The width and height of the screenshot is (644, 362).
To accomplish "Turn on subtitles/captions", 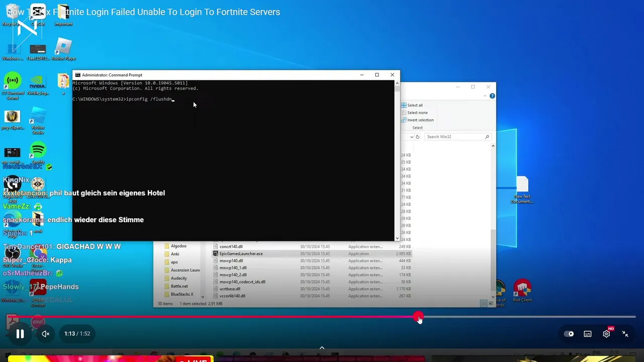I will 588,334.
